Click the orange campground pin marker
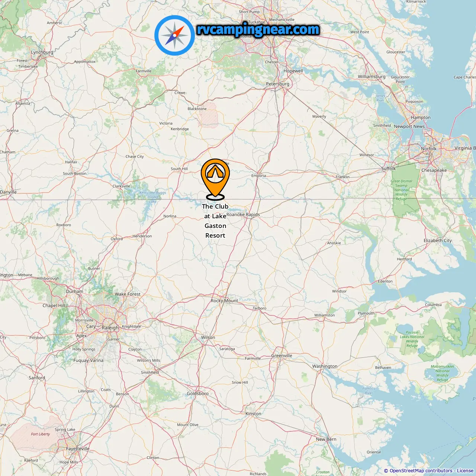Screen dimensions: 476x476 click(x=215, y=179)
